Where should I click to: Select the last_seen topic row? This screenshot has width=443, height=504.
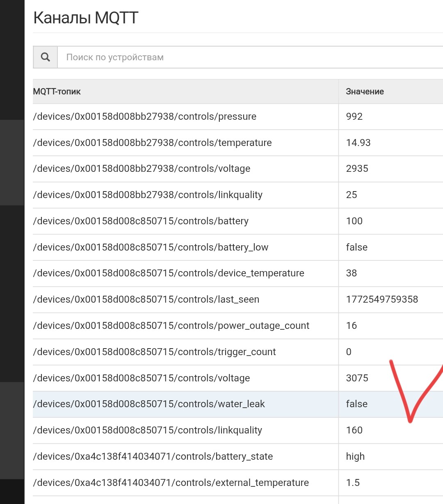point(146,299)
